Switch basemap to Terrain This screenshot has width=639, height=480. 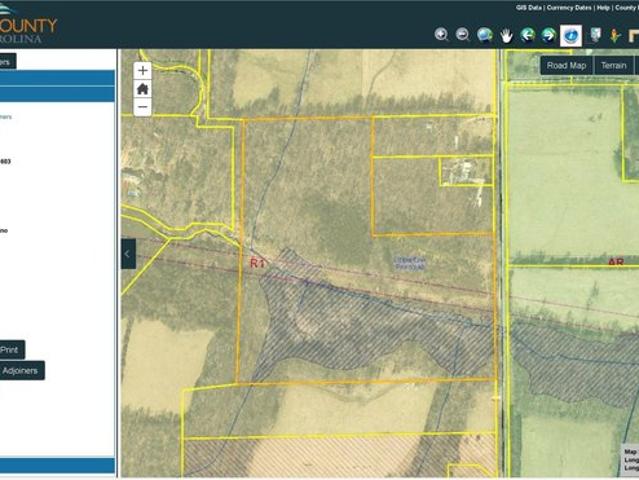(613, 66)
